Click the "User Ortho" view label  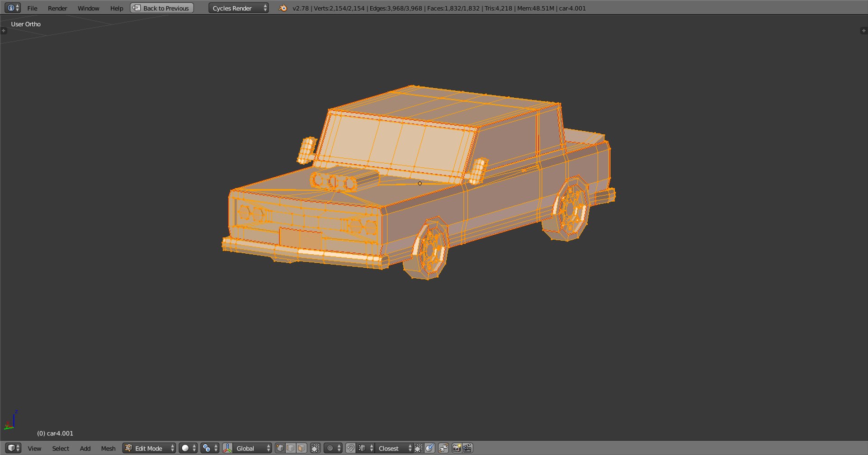tap(26, 24)
